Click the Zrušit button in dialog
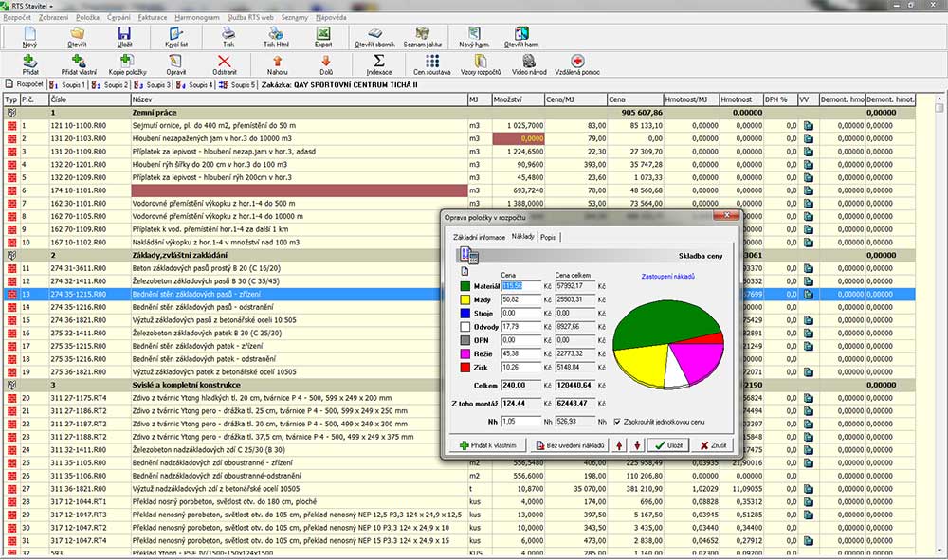The width and height of the screenshot is (948, 560). [713, 445]
